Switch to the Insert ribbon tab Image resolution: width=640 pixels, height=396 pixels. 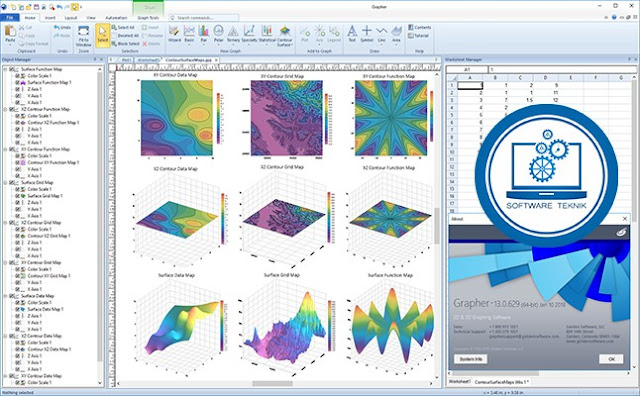point(50,18)
